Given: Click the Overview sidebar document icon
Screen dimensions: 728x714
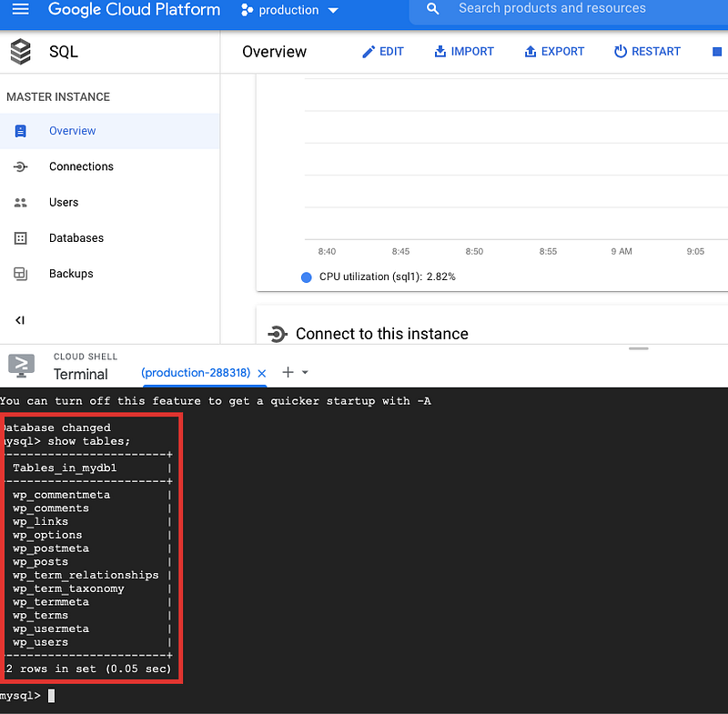Looking at the screenshot, I should click(x=20, y=131).
